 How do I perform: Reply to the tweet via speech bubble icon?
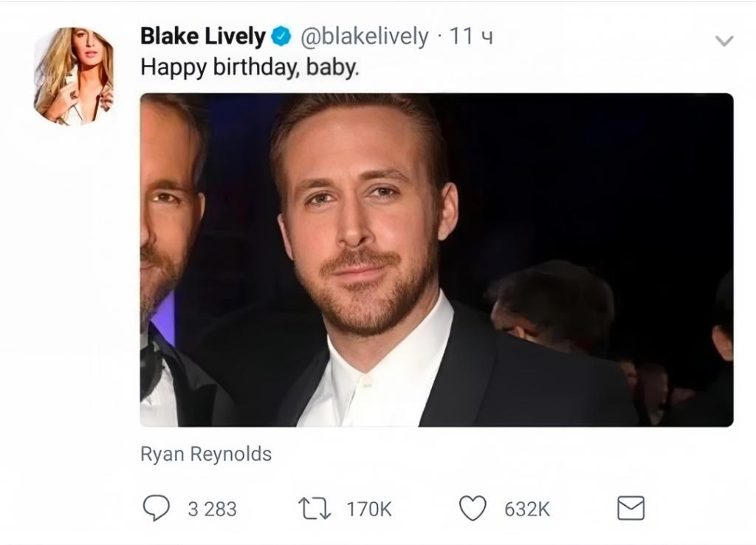[156, 508]
